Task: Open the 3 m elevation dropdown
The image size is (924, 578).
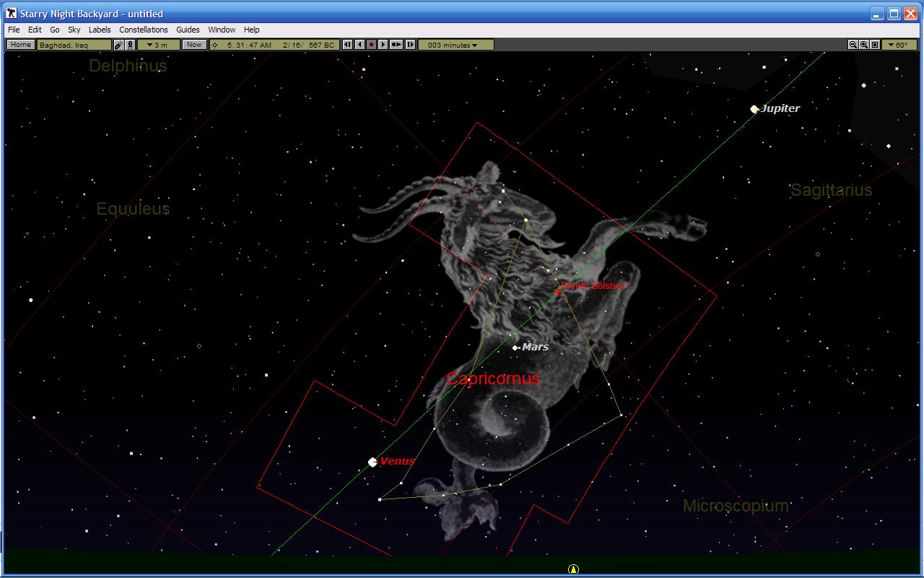Action: pyautogui.click(x=158, y=45)
